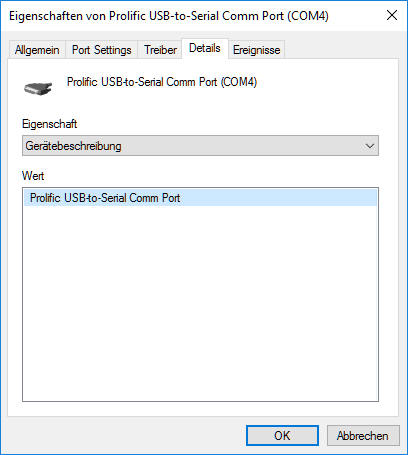Click the device name label beside the icon
The width and height of the screenshot is (408, 455).
(162, 82)
